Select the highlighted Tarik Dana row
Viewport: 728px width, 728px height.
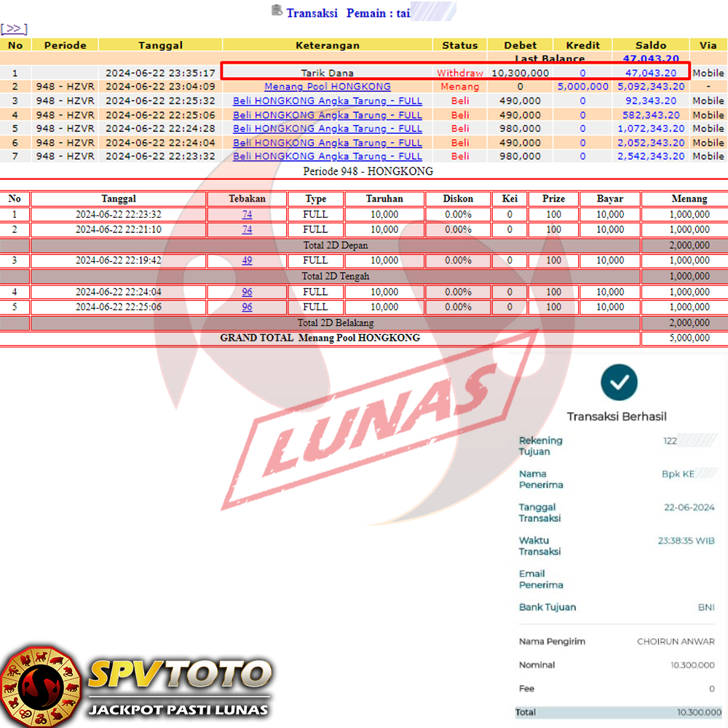pyautogui.click(x=327, y=73)
